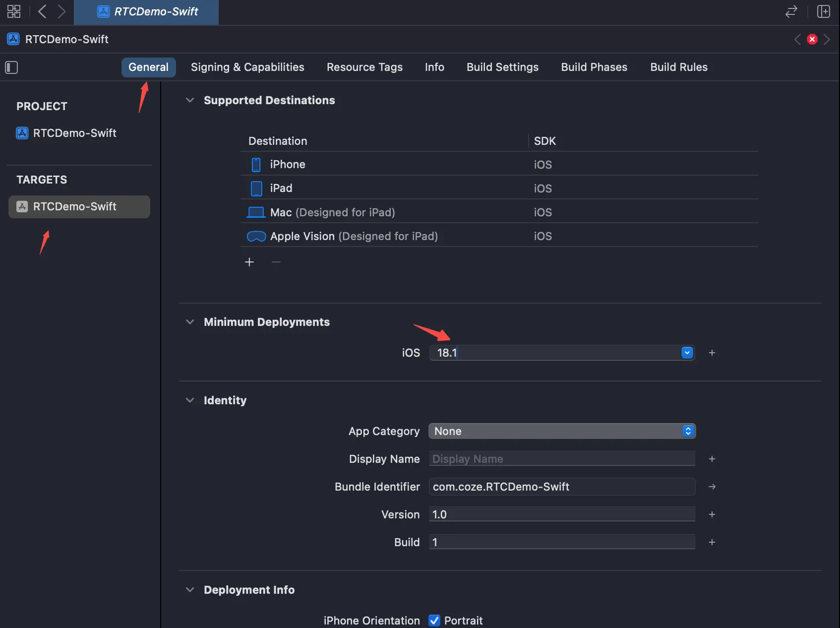Add a supported destination
Screen dimensions: 840x628
249,262
